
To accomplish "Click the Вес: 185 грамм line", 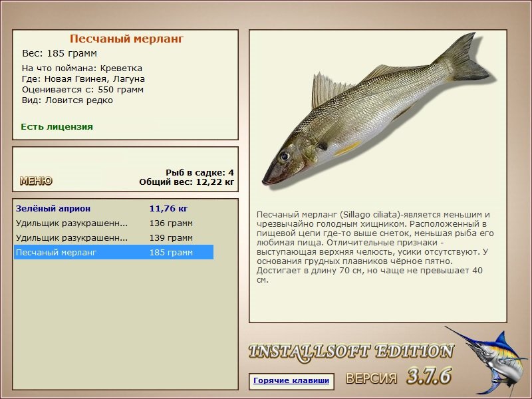I will (59, 53).
